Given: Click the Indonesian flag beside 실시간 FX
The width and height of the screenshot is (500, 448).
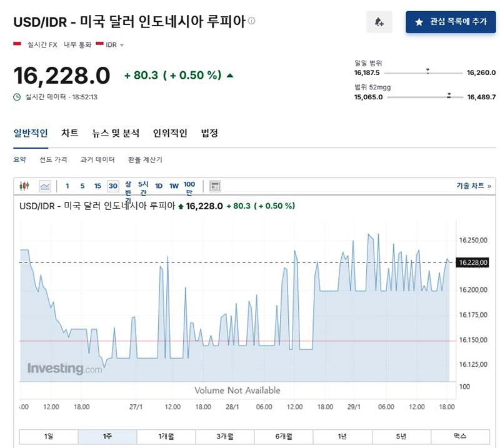Looking at the screenshot, I should (x=17, y=44).
